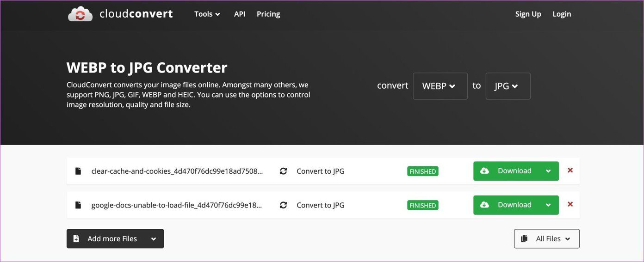This screenshot has width=644, height=262.
Task: Click the refresh arrows icon in second row
Action: pos(284,205)
